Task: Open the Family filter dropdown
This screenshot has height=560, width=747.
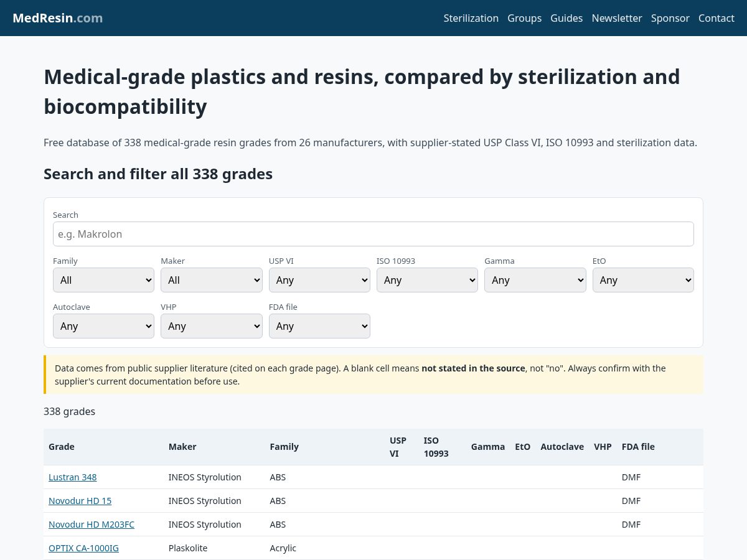Action: coord(103,280)
